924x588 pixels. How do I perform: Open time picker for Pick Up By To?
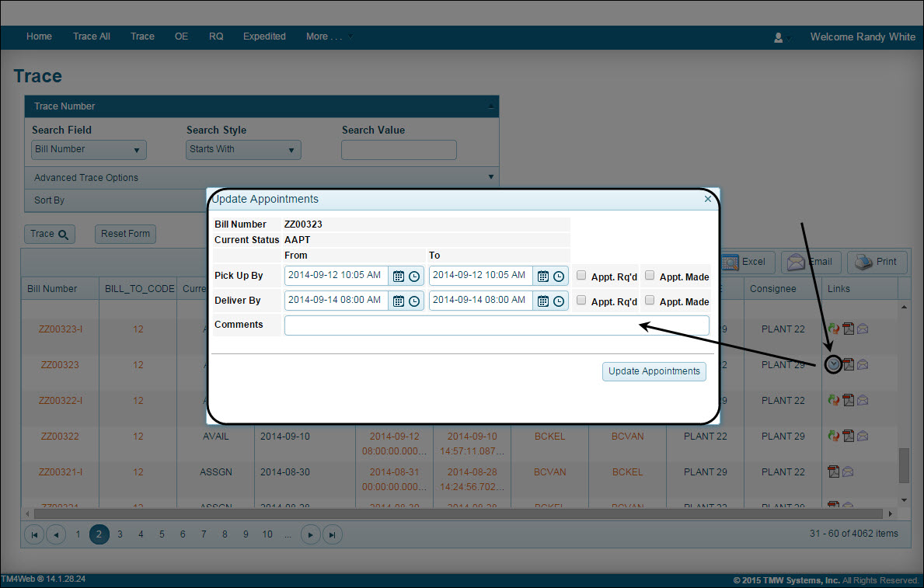click(x=559, y=277)
